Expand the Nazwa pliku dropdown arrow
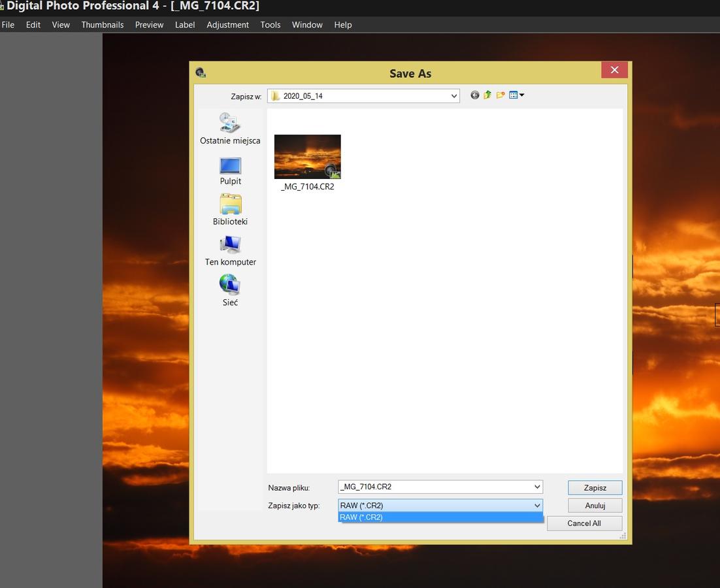 [x=537, y=487]
